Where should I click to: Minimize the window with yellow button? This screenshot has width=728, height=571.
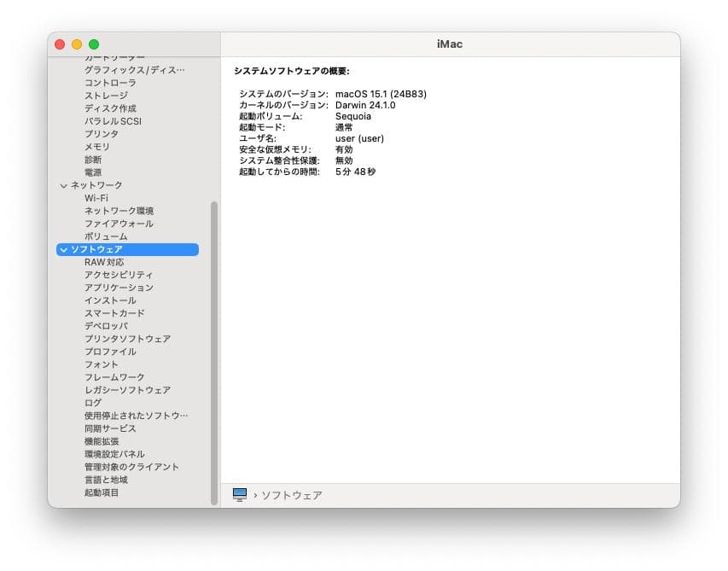click(x=77, y=44)
